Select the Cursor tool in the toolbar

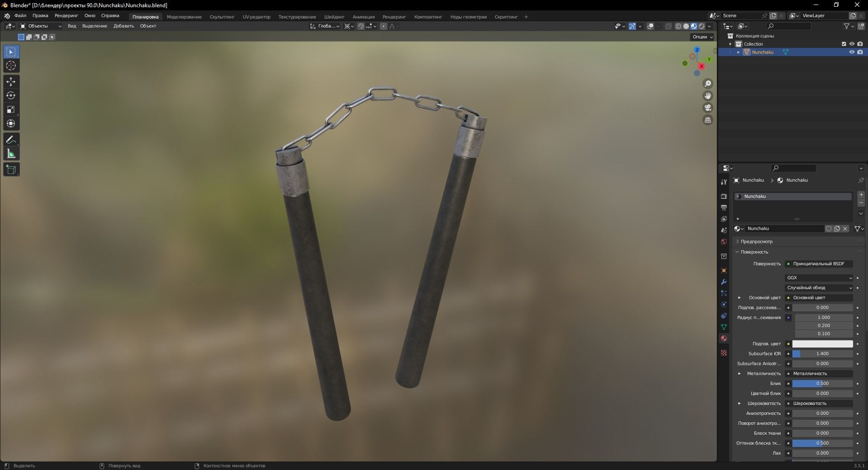point(11,66)
